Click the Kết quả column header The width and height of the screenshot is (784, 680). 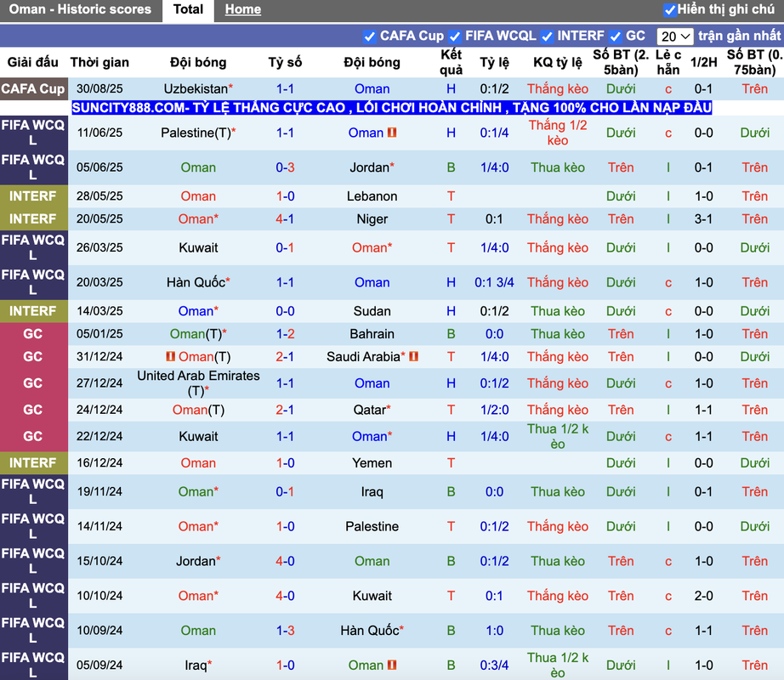[451, 62]
